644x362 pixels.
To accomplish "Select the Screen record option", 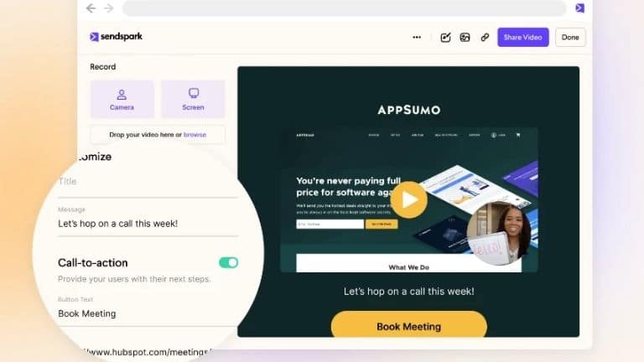I will pyautogui.click(x=193, y=100).
